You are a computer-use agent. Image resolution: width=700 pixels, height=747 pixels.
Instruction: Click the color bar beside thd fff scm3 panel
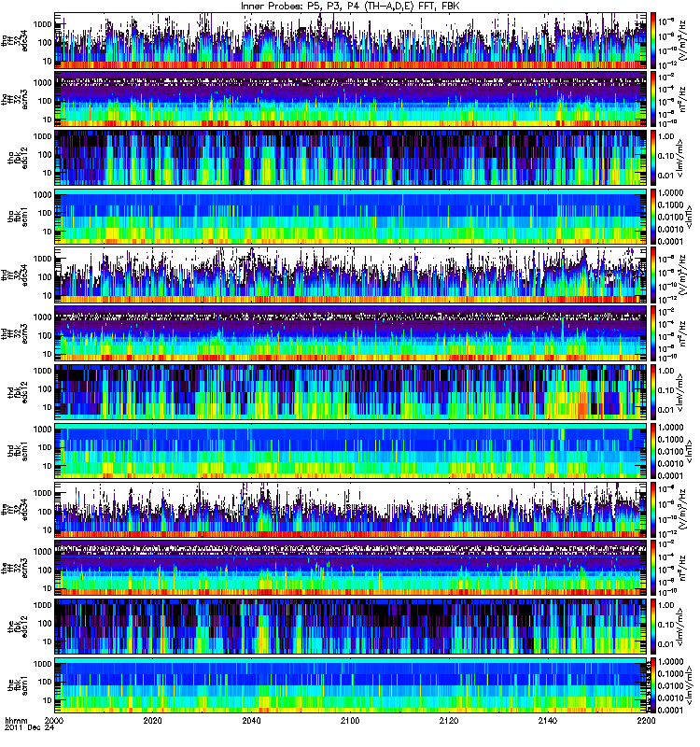tap(653, 333)
